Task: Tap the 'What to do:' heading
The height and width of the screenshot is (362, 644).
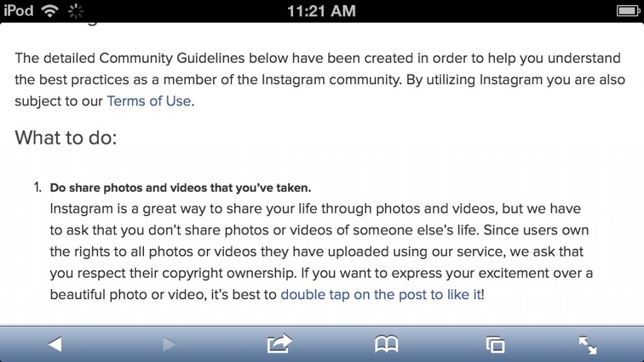Action: pos(65,138)
